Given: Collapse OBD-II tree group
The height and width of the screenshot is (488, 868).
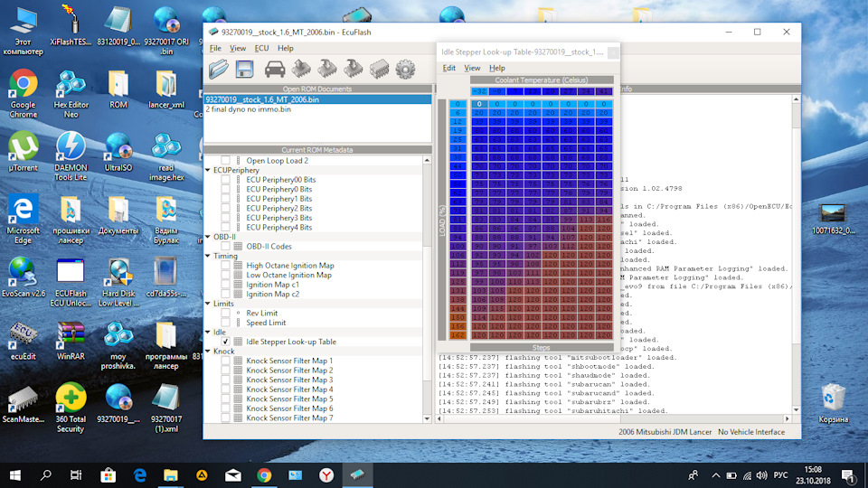Looking at the screenshot, I should 208,237.
